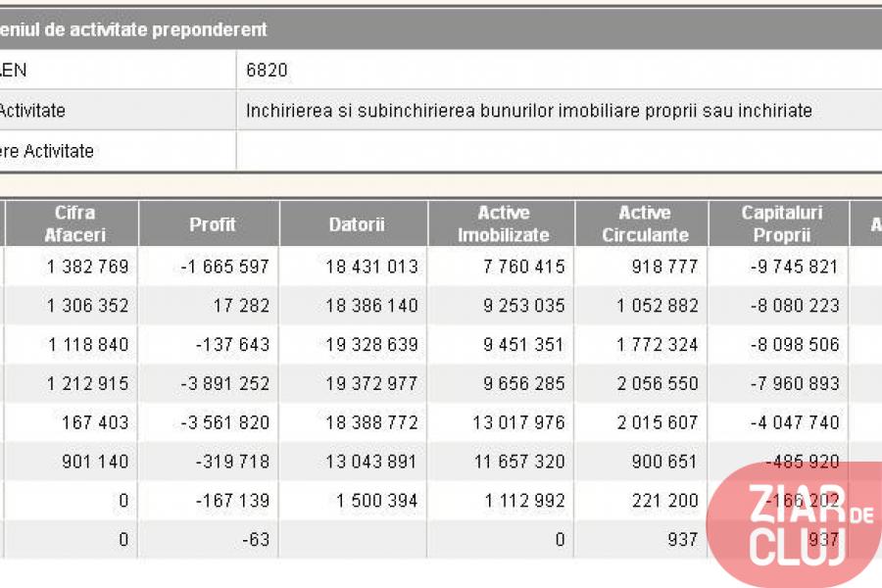Image resolution: width=882 pixels, height=588 pixels.
Task: Click the 18 431 013 debts value
Action: pos(371,267)
